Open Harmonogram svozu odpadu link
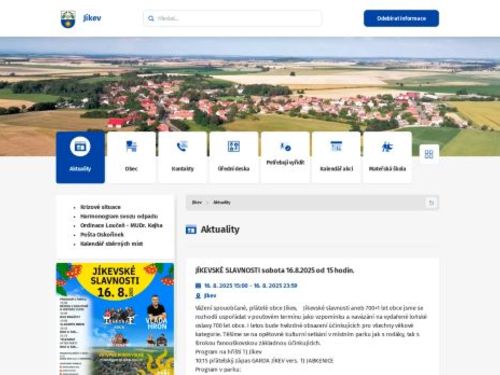Viewport: 500px width, 375px height. pos(119,216)
